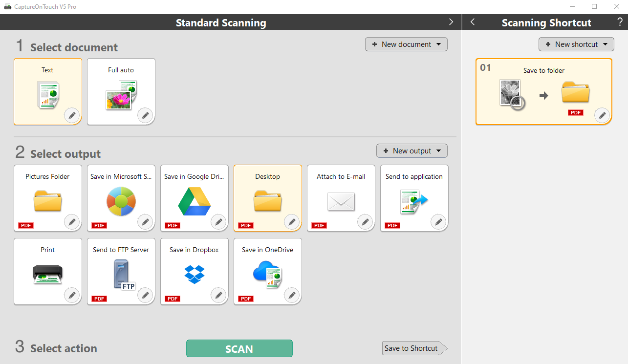Edit the Text document settings pencil
Viewport: 628px width, 364px height.
(x=72, y=116)
